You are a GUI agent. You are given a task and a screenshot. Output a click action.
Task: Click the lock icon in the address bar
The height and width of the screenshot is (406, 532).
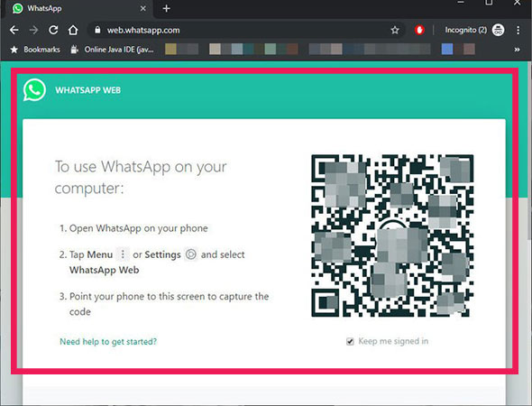tap(97, 30)
